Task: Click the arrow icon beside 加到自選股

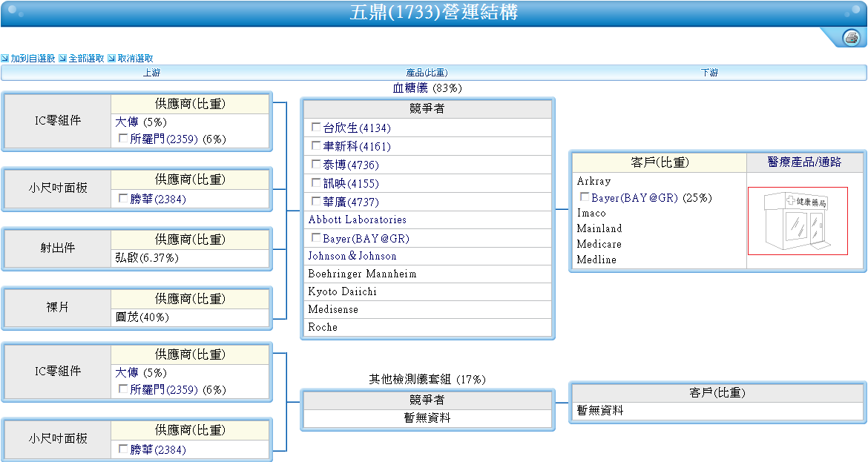Action: point(5,58)
